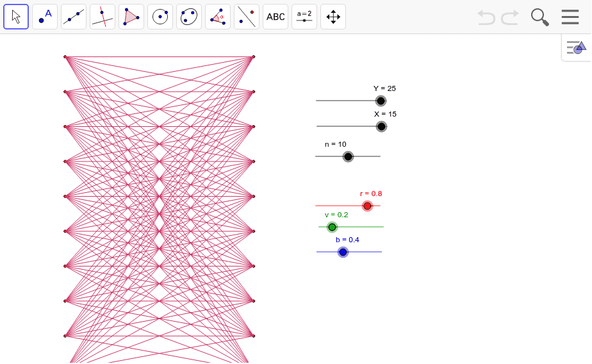Click the n = 10 slider knob

(348, 156)
